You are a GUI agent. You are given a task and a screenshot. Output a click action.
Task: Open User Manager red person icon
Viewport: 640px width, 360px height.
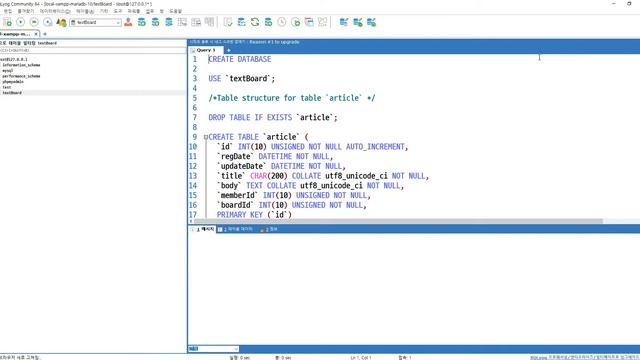(128, 22)
